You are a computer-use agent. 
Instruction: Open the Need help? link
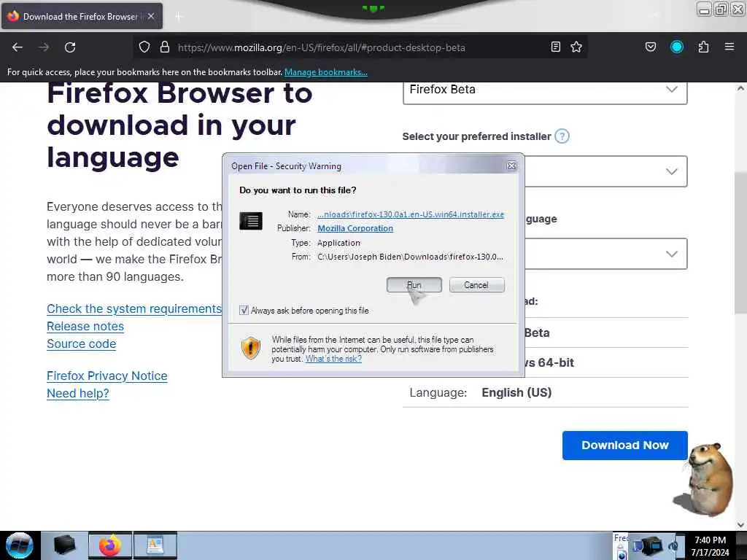coord(78,393)
